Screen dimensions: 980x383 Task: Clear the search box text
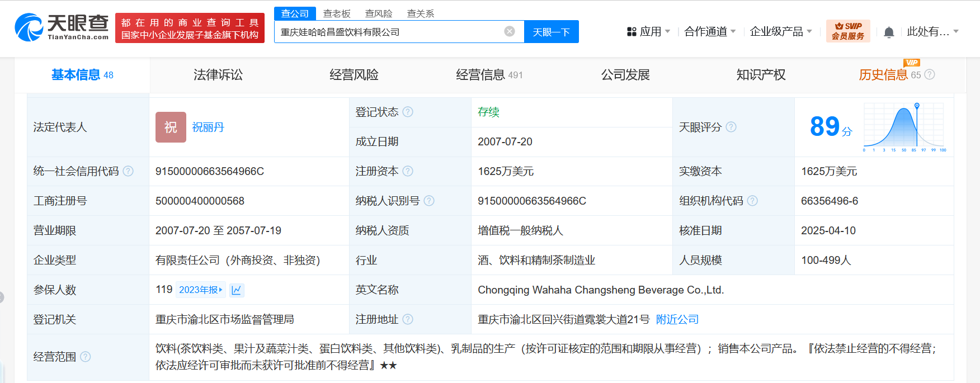(509, 31)
